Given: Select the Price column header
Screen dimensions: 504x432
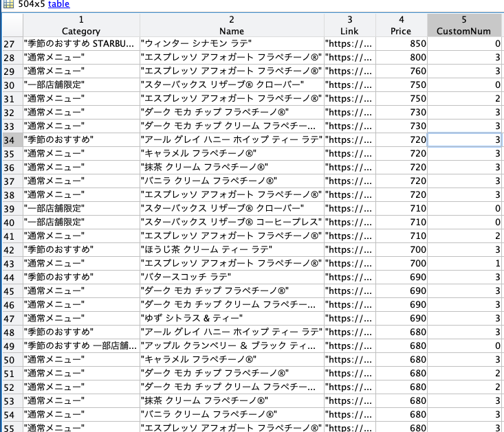Looking at the screenshot, I should 401,25.
